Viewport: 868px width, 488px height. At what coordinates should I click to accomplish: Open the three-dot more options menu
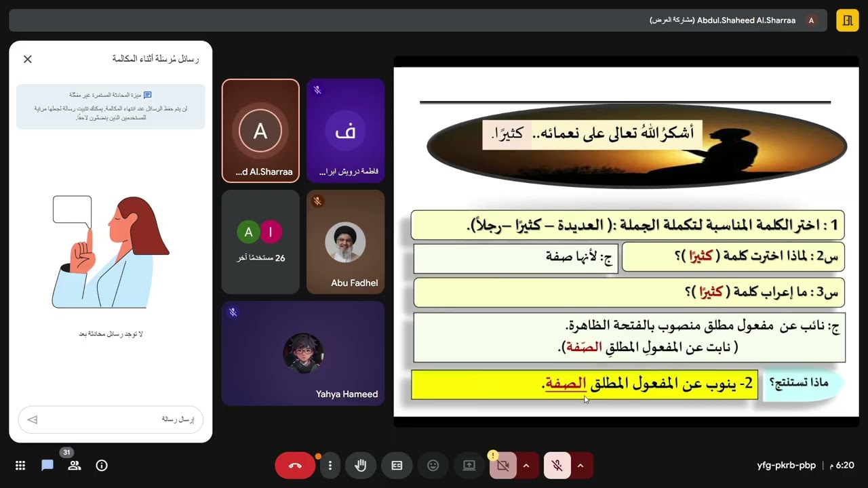(330, 466)
